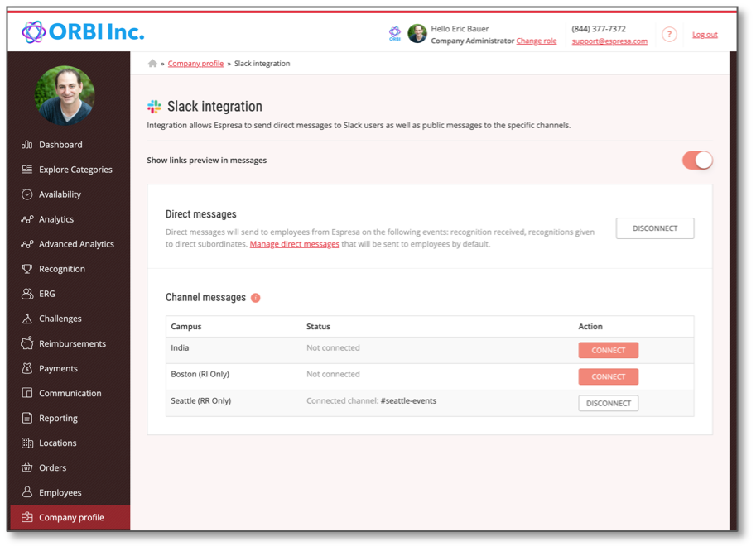Open Dashboard from sidebar icon

(x=27, y=145)
